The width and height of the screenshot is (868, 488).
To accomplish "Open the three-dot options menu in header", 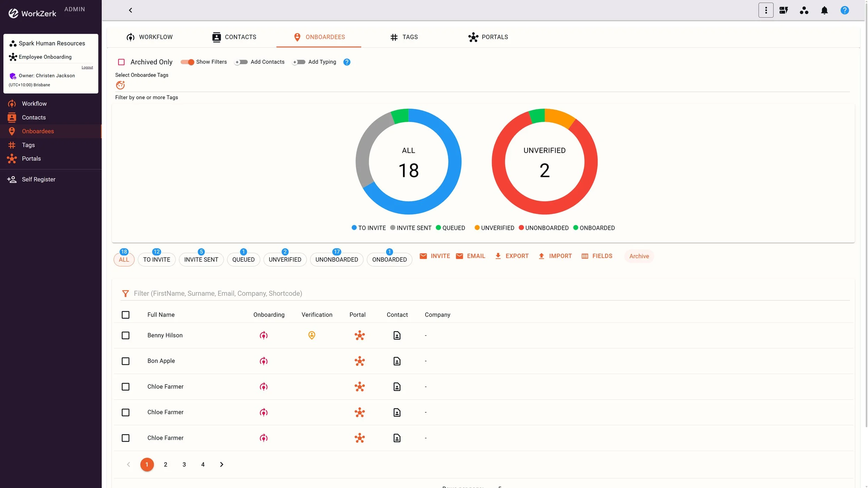I will click(766, 10).
